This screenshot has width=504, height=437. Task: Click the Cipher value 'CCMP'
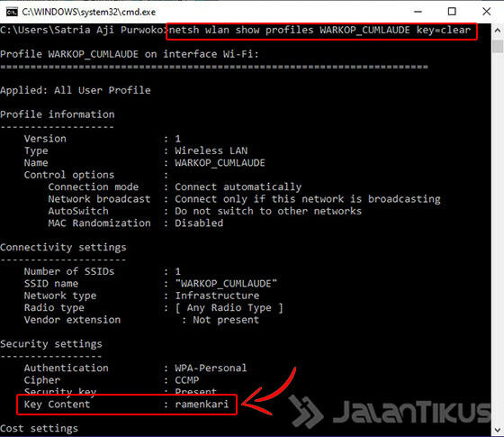pos(187,380)
